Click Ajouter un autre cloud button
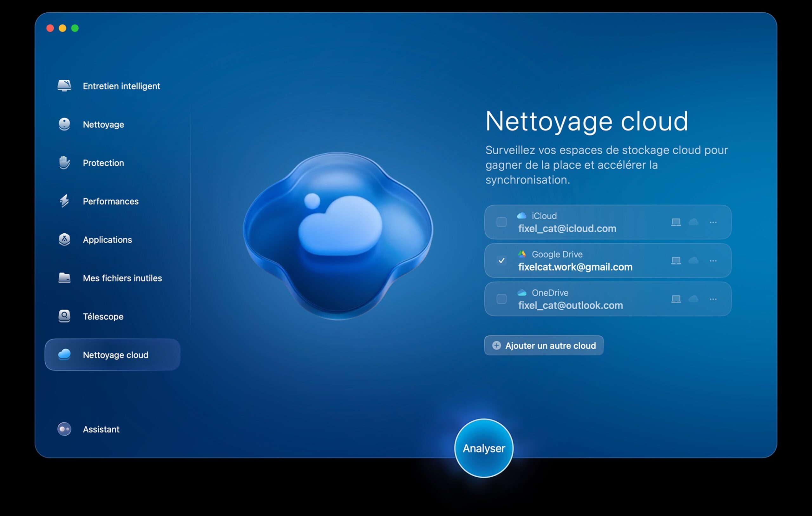This screenshot has height=516, width=812. click(x=544, y=345)
